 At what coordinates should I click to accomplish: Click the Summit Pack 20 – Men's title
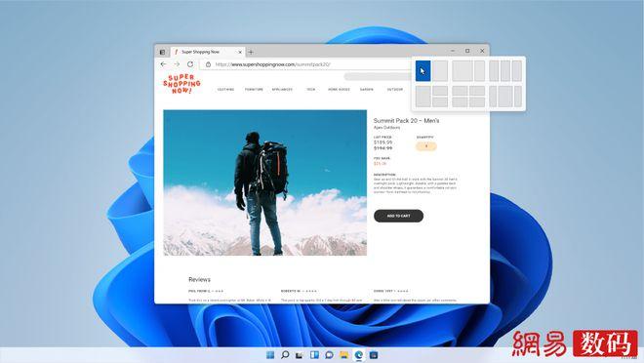[x=406, y=121]
